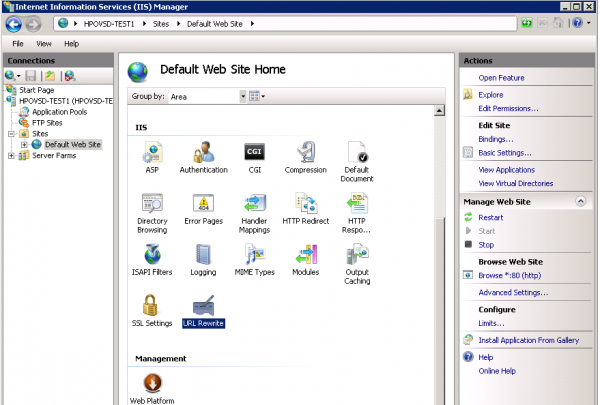
Task: Open the Output Caching feature
Action: click(357, 264)
